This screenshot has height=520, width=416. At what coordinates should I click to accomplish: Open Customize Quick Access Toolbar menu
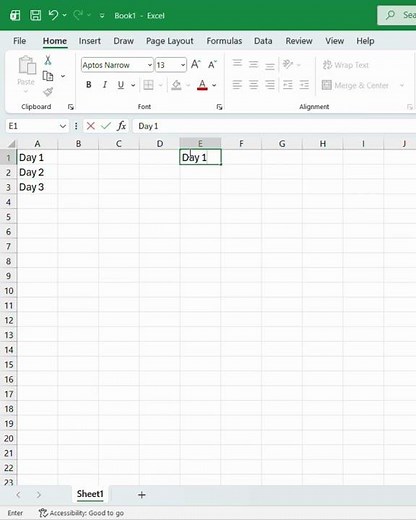point(102,16)
